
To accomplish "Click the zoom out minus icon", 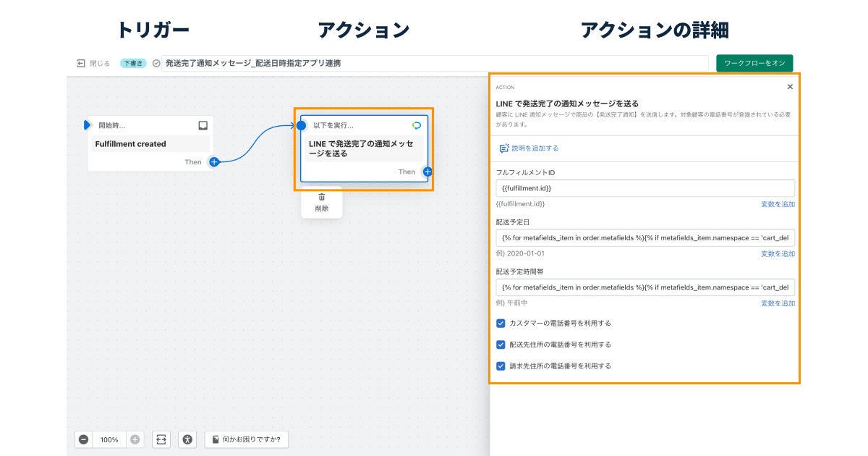I will 85,439.
